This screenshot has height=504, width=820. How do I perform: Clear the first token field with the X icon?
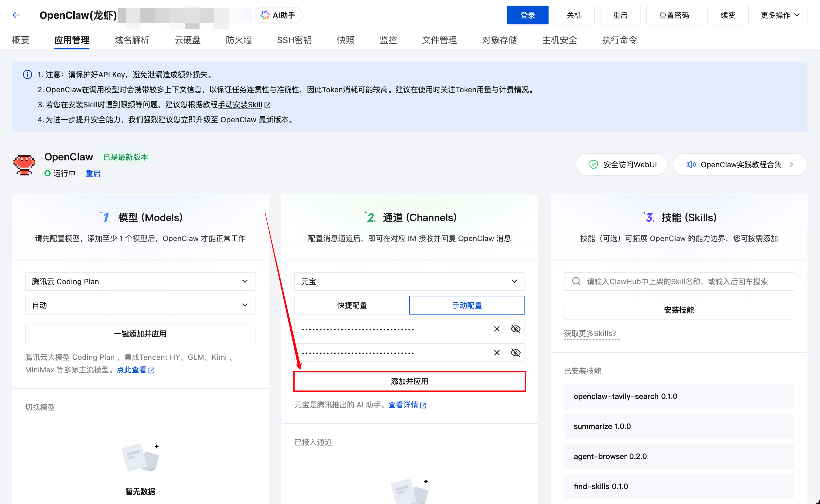click(496, 329)
